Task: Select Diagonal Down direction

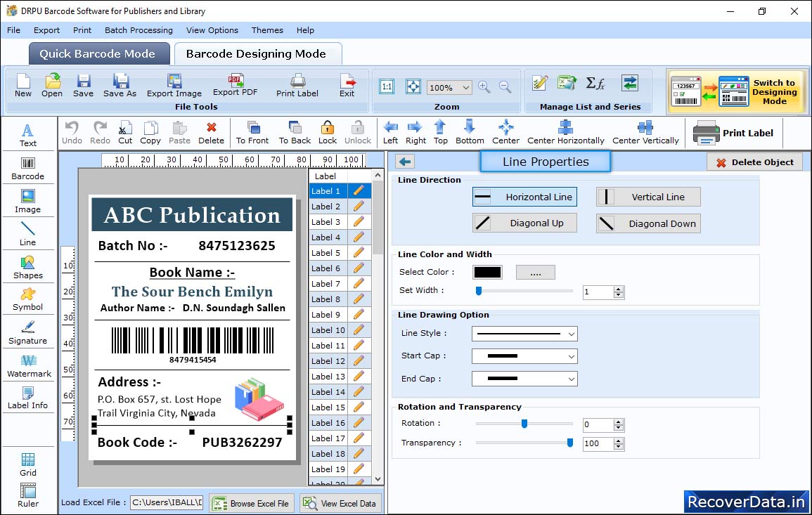Action: tap(648, 223)
